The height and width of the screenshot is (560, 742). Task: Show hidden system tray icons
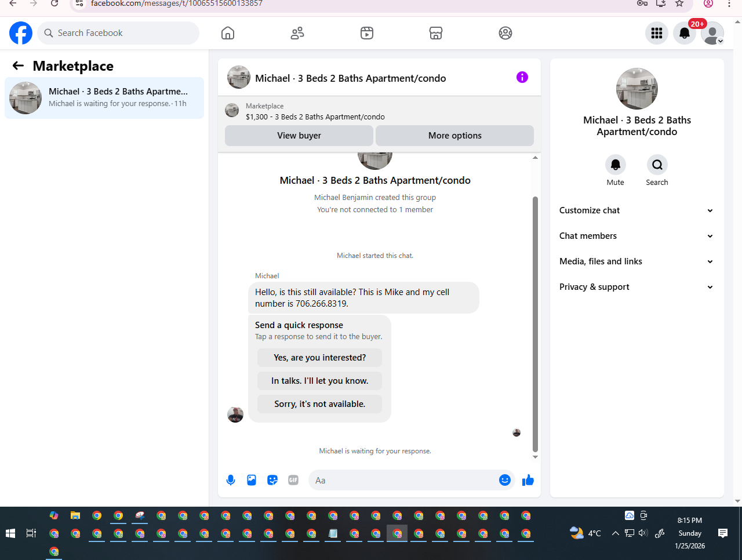pyautogui.click(x=616, y=533)
